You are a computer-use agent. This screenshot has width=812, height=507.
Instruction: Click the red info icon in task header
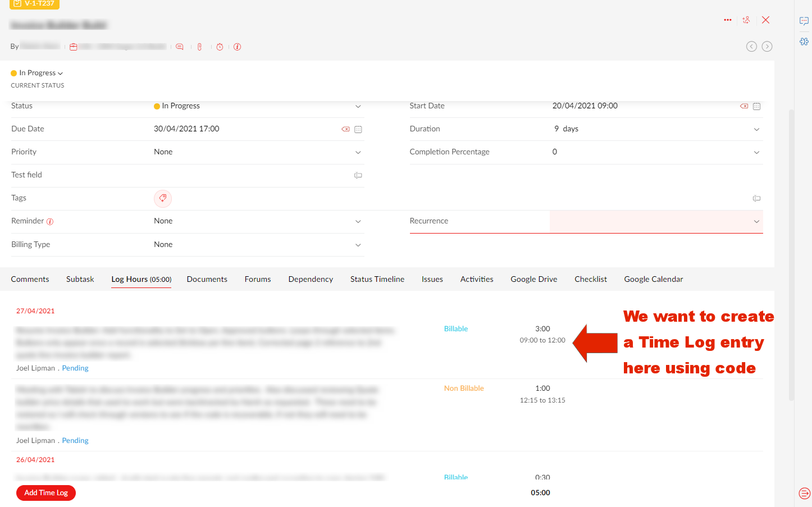click(238, 47)
